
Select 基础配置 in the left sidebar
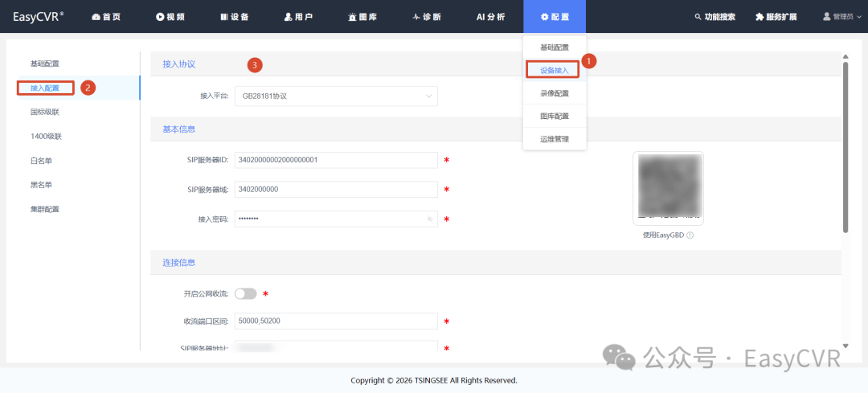45,63
